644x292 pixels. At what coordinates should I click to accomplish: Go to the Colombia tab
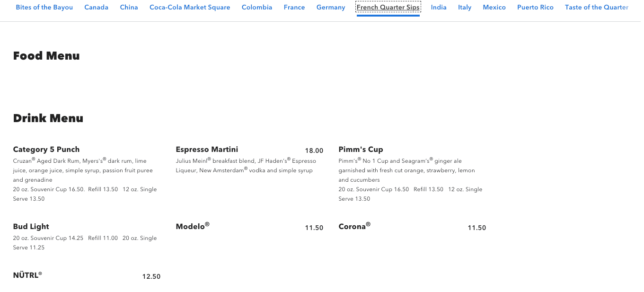[257, 8]
